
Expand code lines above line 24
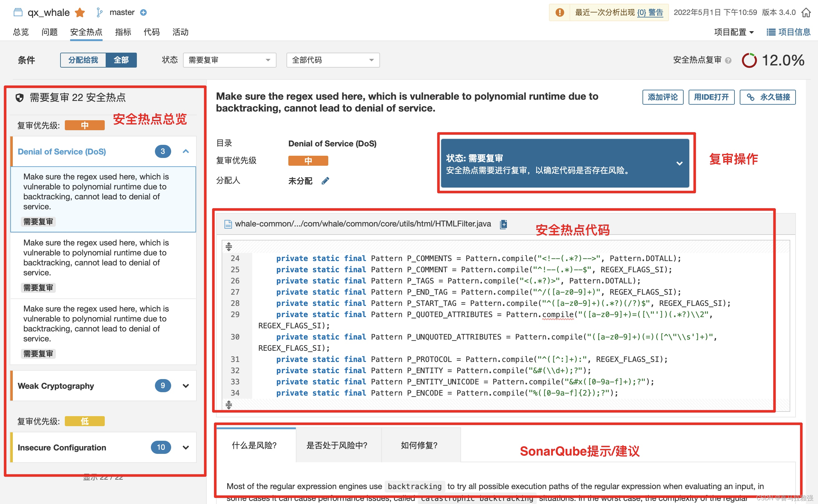[229, 247]
